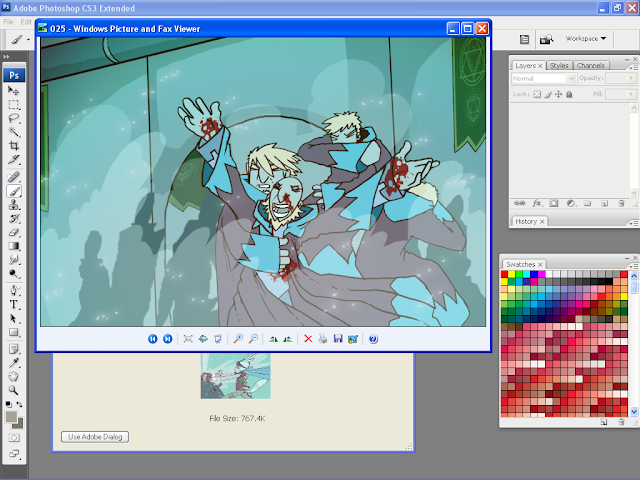
Task: Select the Lasso tool
Action: (13, 118)
